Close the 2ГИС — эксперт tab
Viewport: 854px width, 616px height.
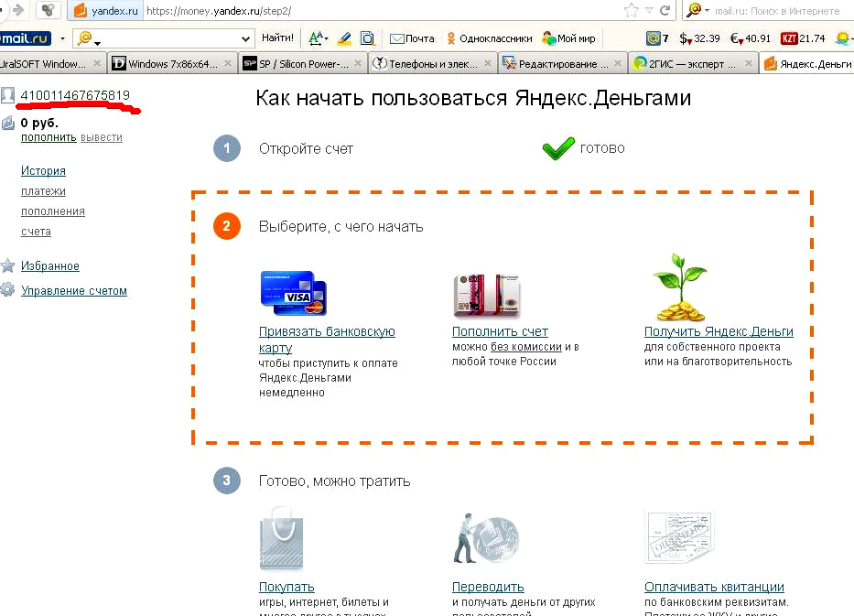coord(749,64)
